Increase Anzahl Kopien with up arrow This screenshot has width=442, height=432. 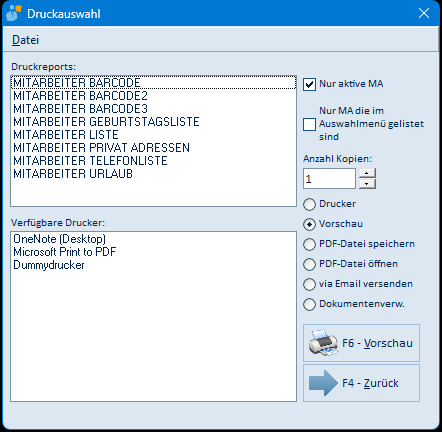pos(367,173)
